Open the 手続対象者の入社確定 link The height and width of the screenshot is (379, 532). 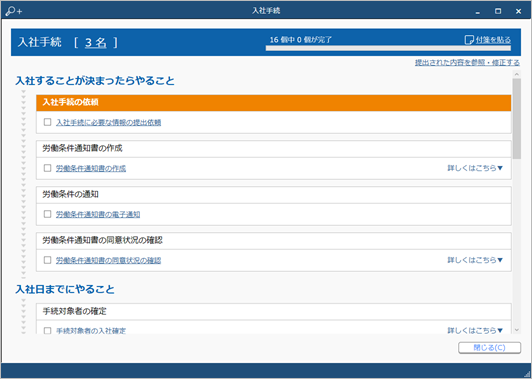pos(91,330)
